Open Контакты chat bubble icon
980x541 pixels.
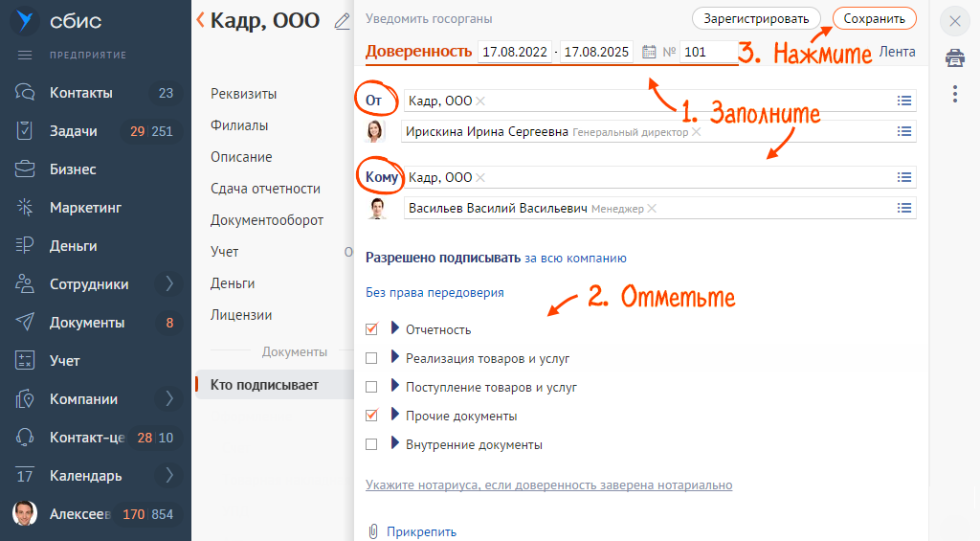[x=25, y=93]
